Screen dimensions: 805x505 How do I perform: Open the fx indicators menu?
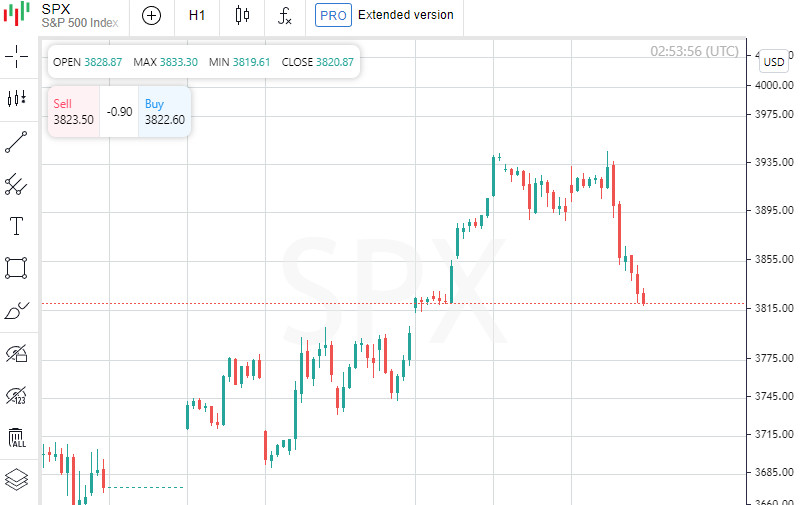285,15
